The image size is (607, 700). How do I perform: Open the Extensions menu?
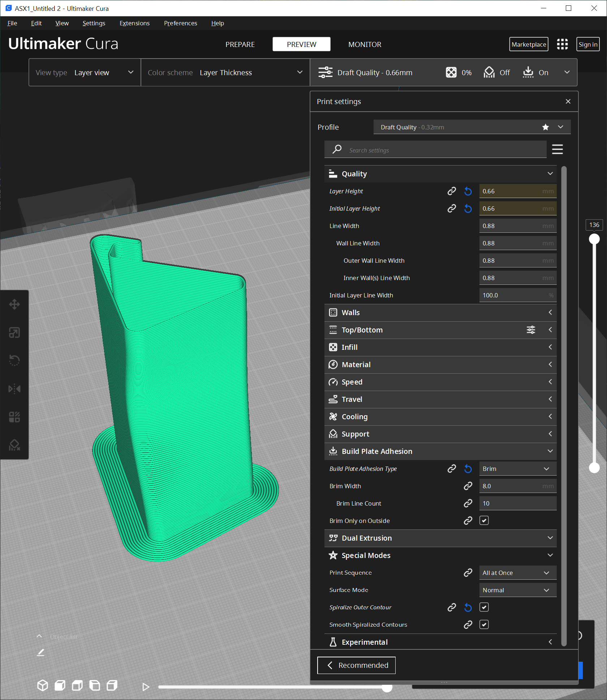pos(134,23)
